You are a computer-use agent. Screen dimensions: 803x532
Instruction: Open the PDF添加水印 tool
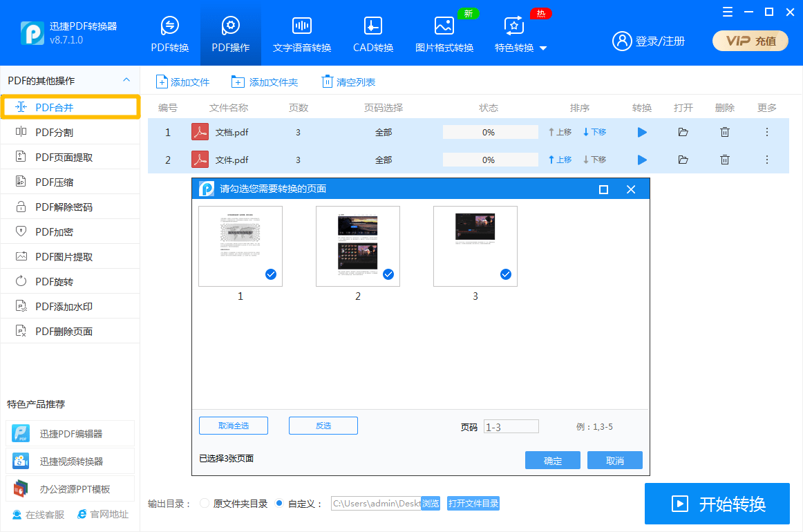(x=59, y=305)
